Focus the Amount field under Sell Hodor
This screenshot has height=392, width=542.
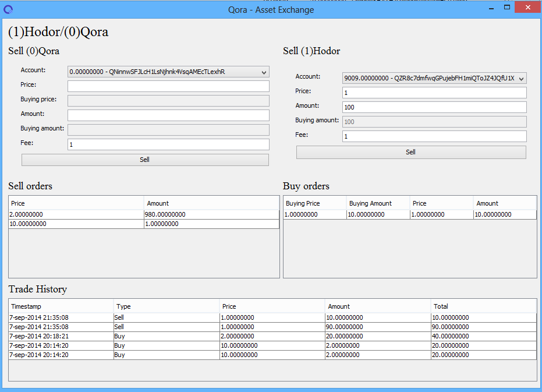(x=434, y=107)
